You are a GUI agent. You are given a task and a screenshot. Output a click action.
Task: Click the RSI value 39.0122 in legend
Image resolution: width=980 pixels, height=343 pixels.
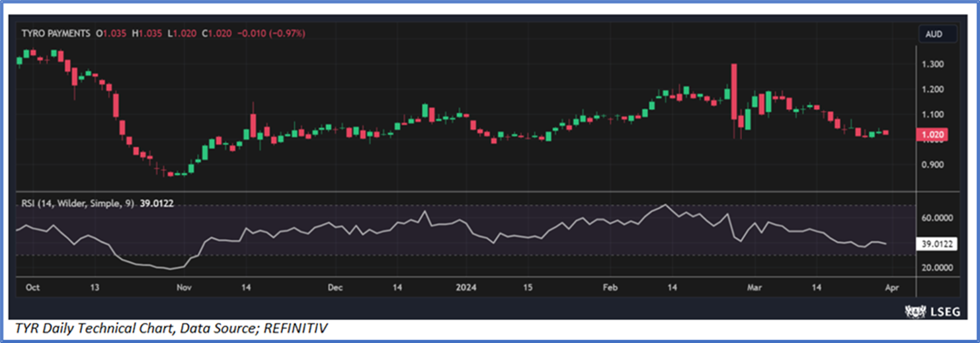pos(157,203)
